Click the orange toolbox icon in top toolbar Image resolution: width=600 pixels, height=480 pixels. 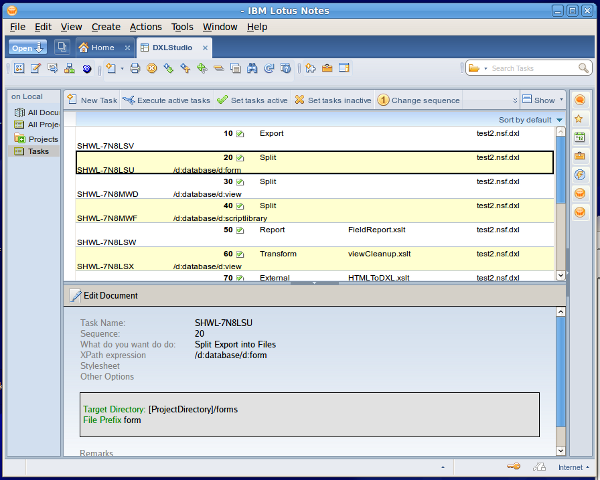click(327, 69)
